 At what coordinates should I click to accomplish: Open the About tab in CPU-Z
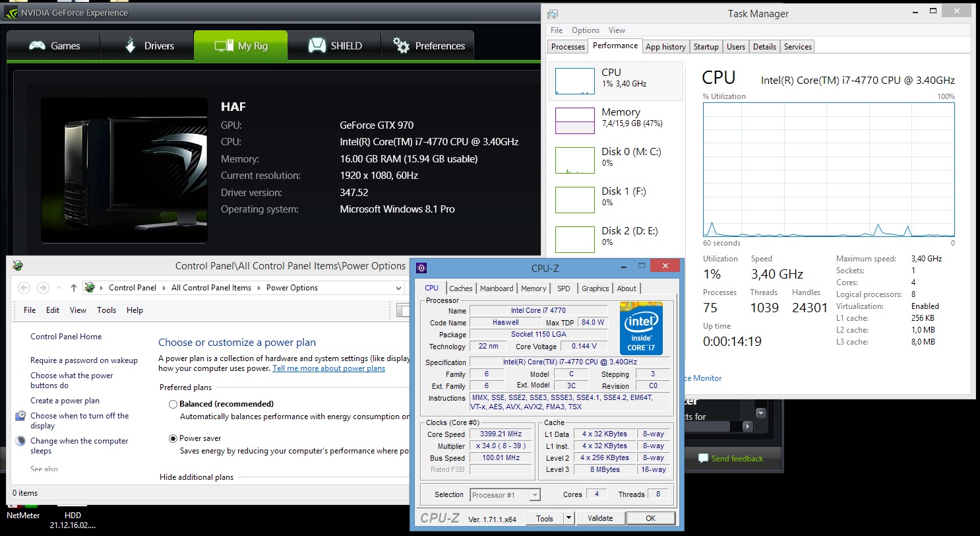point(627,288)
